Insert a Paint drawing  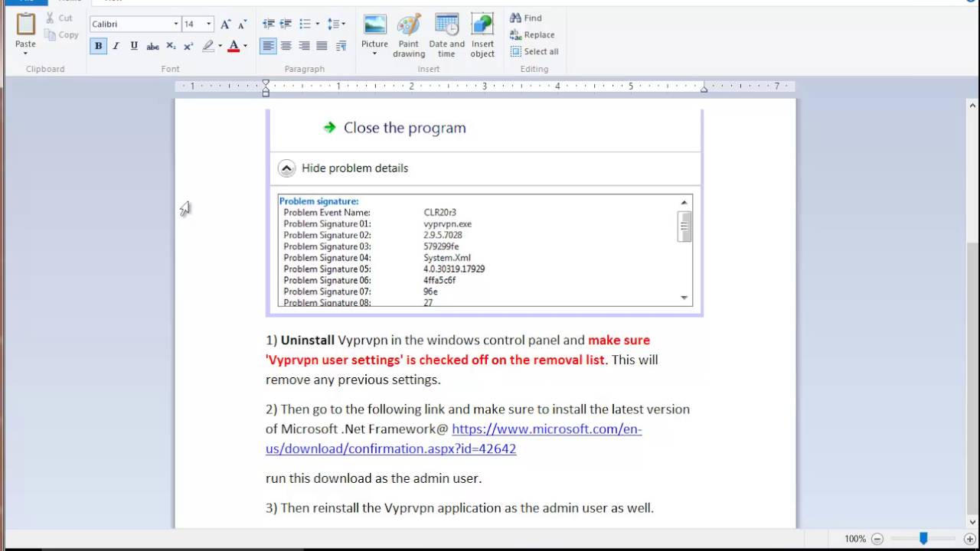pyautogui.click(x=409, y=35)
